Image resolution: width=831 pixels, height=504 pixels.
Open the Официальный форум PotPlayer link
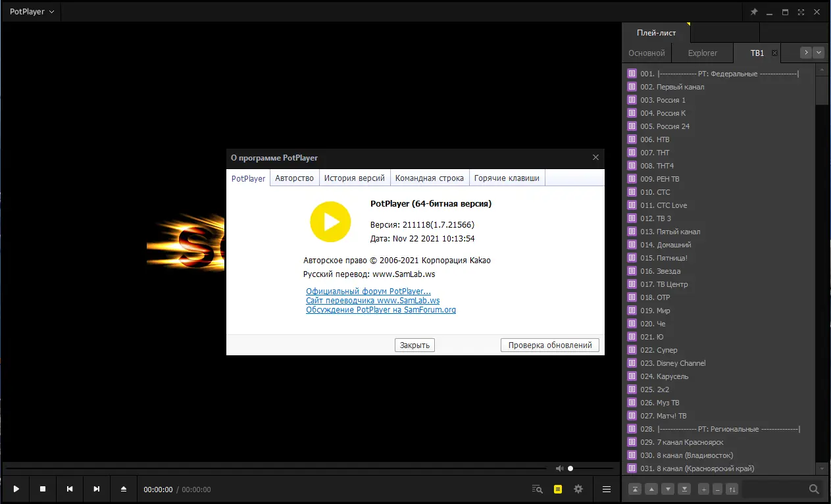(x=368, y=291)
